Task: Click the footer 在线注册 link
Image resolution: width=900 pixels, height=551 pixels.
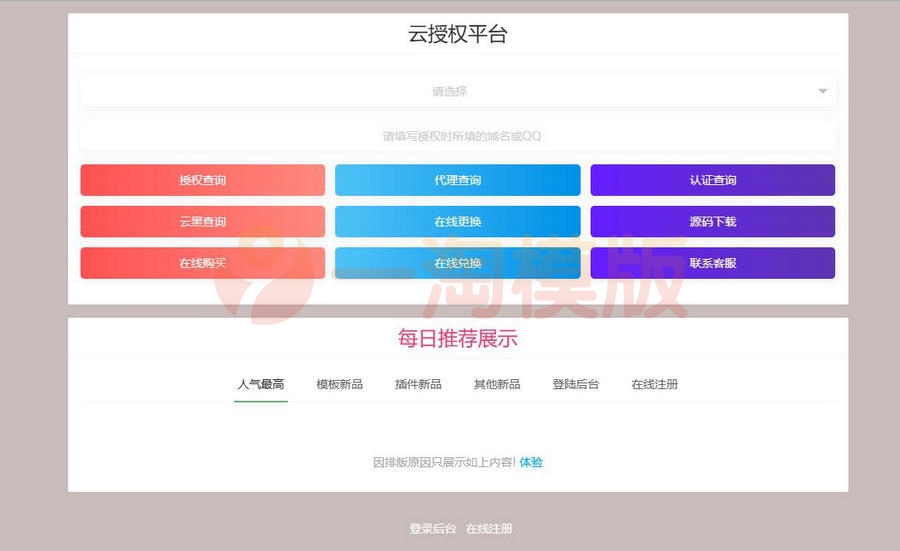Action: 489,529
